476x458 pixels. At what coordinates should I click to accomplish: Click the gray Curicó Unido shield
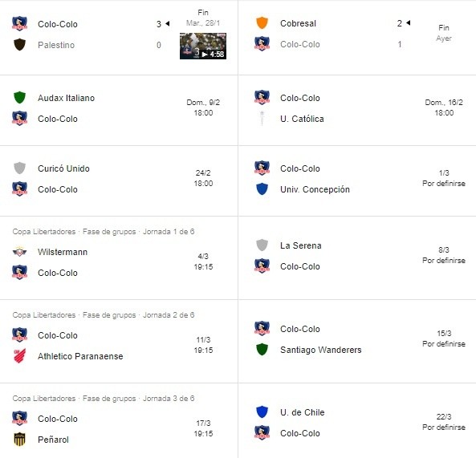[x=20, y=168]
